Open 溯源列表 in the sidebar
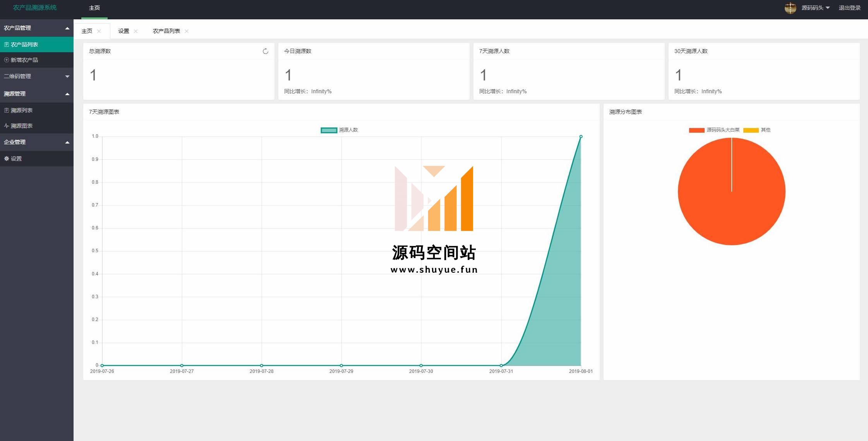Screen dimensions: 868x441 coord(37,110)
